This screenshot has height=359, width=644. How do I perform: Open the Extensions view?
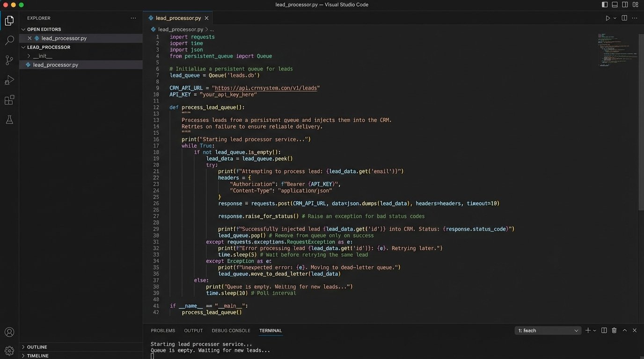pos(9,100)
